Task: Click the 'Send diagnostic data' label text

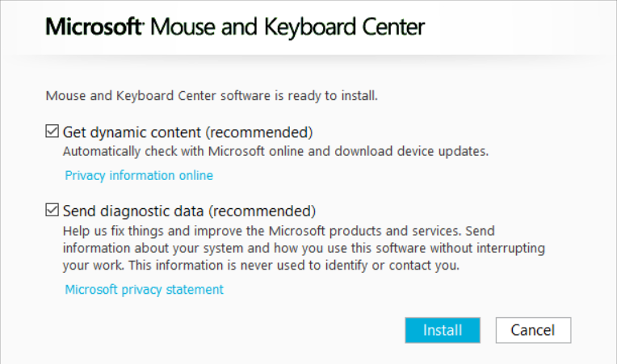Action: tap(133, 211)
